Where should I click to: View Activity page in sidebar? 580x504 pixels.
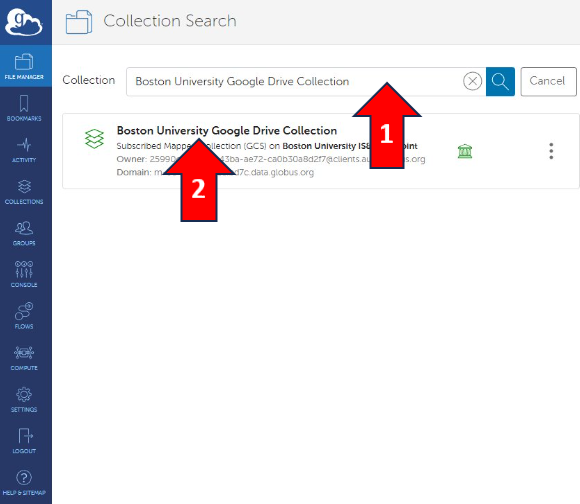24,150
